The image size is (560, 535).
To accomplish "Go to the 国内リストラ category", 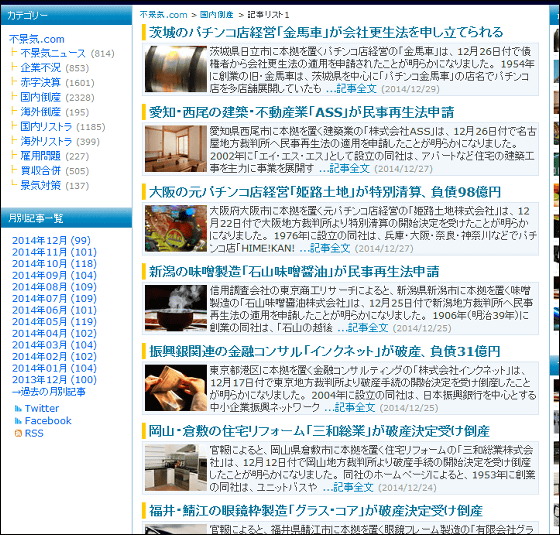I will coord(46,126).
